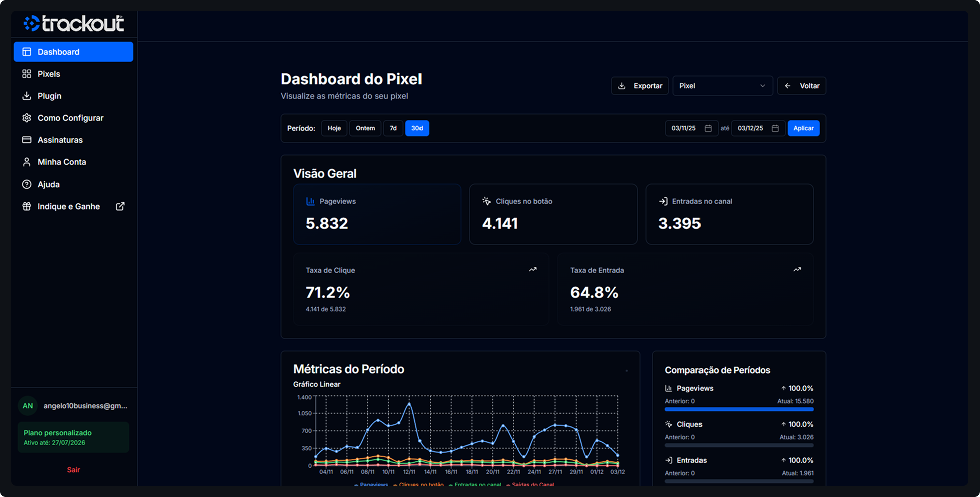Click the trend arrow icon in Taxa de Clique
This screenshot has height=497, width=980.
point(533,270)
